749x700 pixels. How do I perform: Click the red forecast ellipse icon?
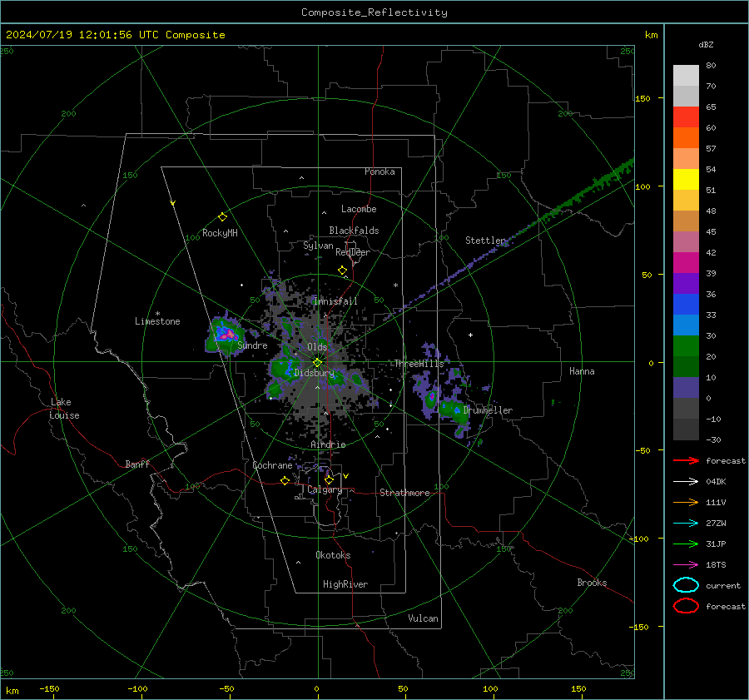point(686,606)
